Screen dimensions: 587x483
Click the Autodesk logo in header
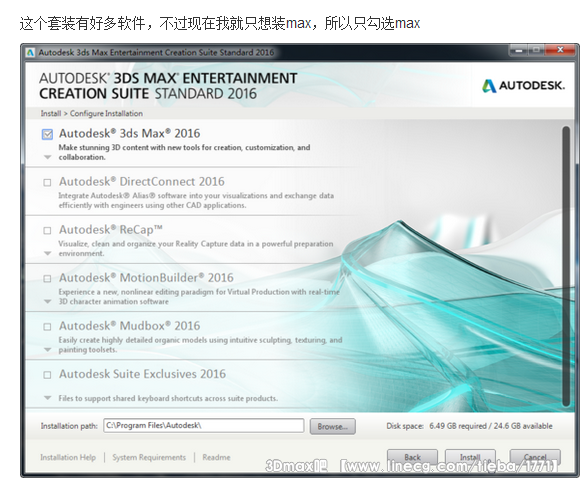pos(523,86)
